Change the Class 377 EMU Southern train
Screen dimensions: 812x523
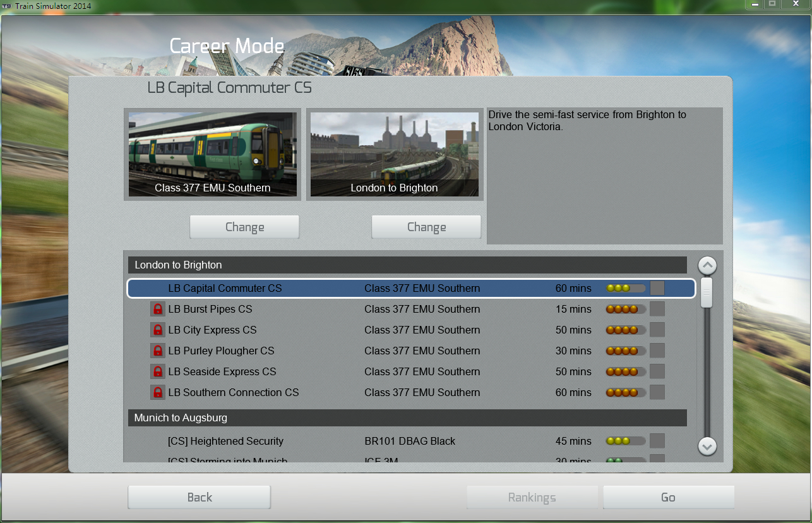coord(244,227)
